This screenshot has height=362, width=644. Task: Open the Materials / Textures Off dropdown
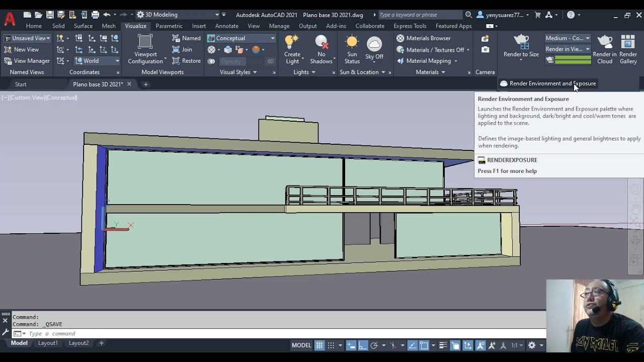(x=433, y=50)
